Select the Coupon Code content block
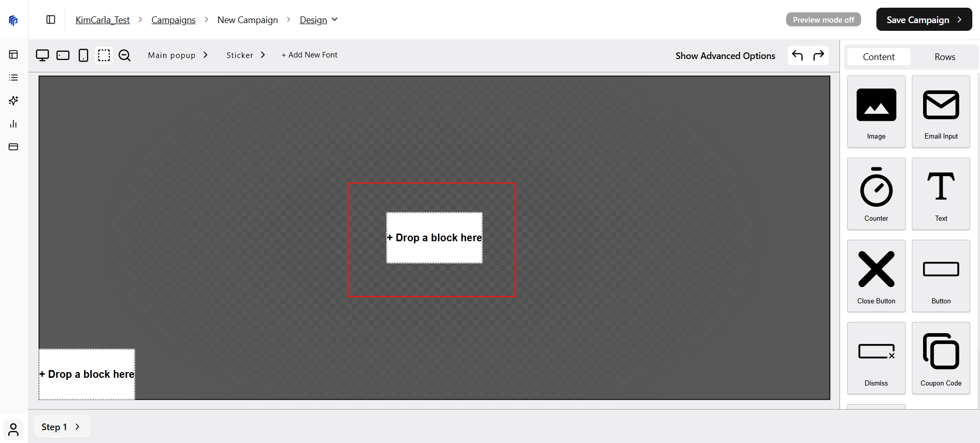 coord(941,358)
